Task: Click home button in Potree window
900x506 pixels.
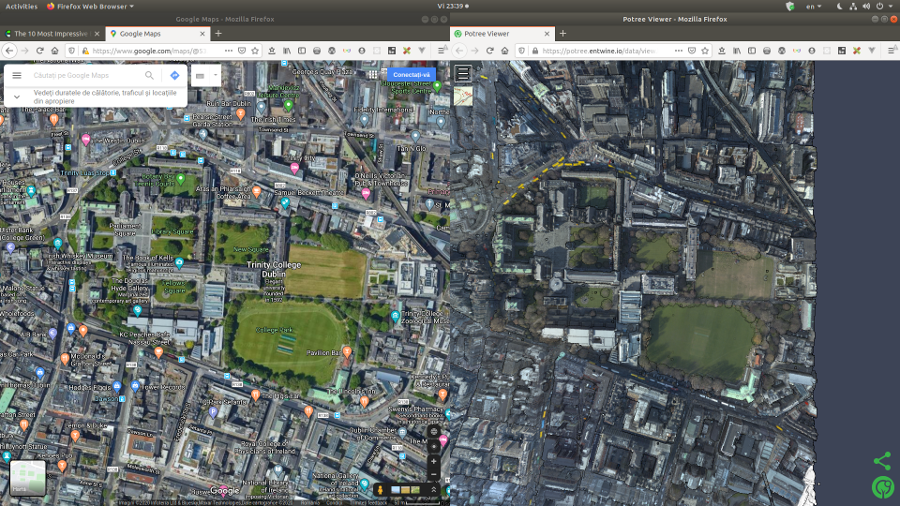Action: click(x=505, y=50)
